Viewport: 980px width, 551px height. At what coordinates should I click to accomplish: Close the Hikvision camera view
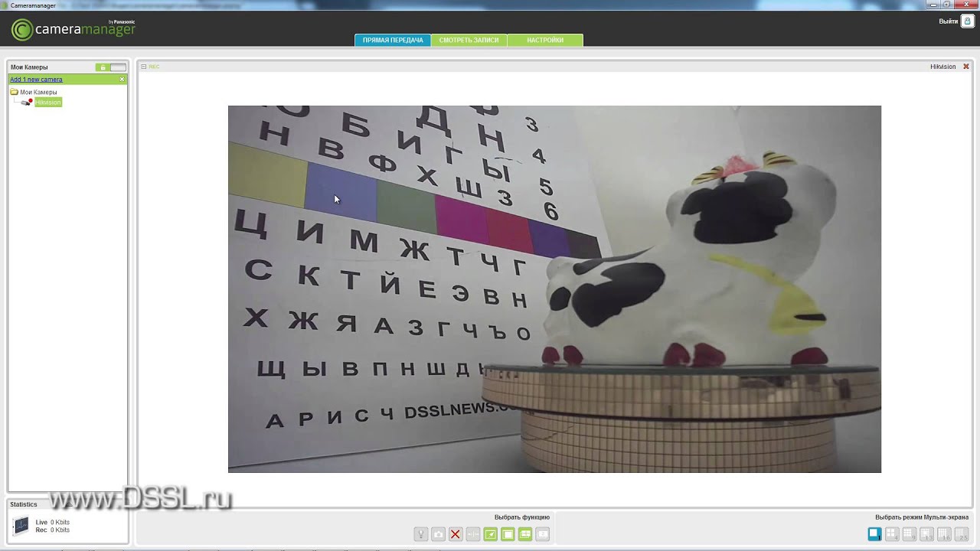[x=966, y=67]
